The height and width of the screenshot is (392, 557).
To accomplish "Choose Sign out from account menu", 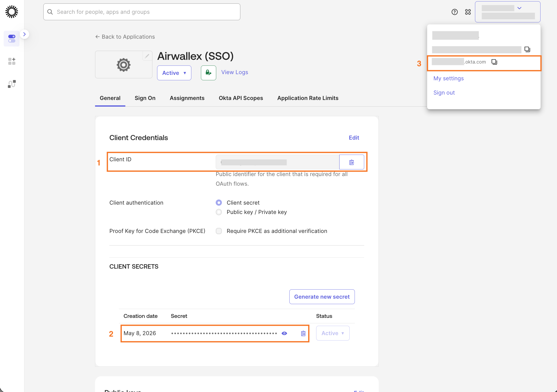I will pyautogui.click(x=444, y=93).
